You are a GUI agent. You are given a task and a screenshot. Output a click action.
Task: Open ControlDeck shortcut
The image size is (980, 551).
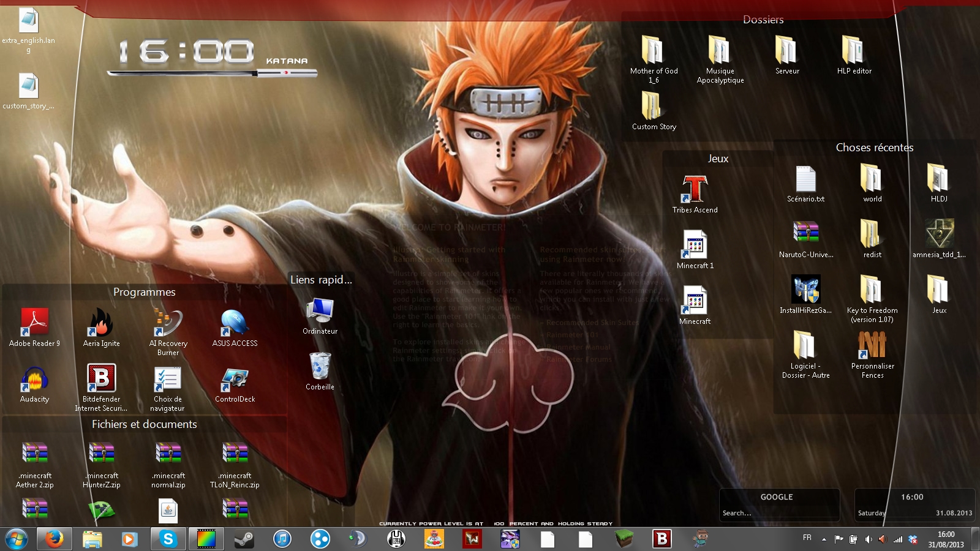pos(235,383)
